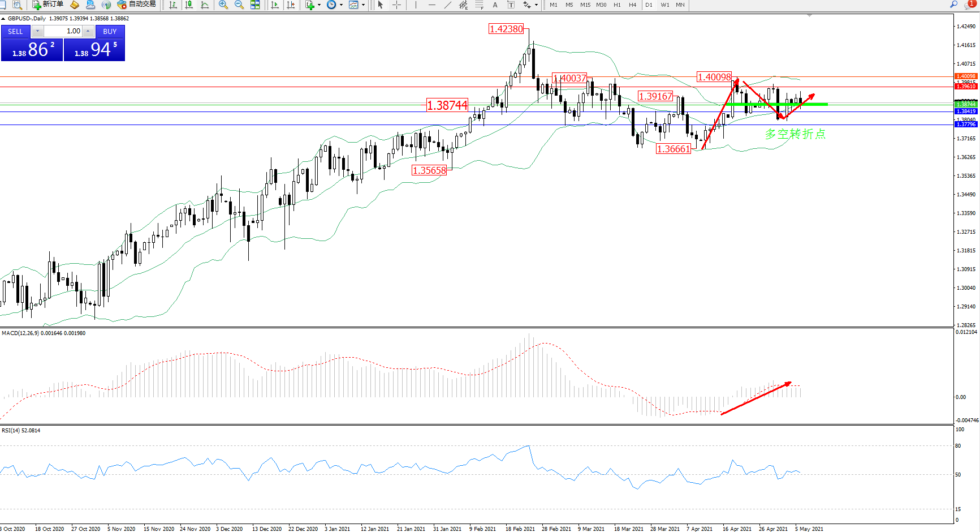Image resolution: width=980 pixels, height=532 pixels.
Task: Zoom in on the chart
Action: click(223, 5)
